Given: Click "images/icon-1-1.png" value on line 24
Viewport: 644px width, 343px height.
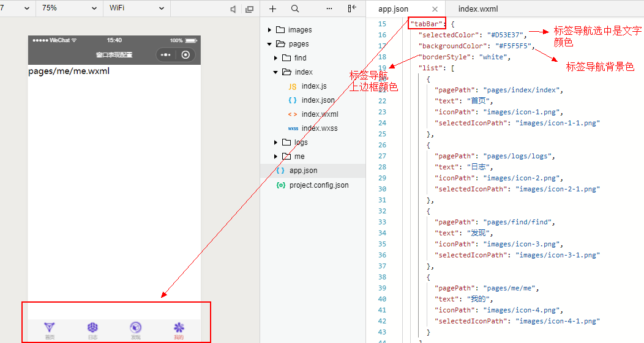Looking at the screenshot, I should pos(558,123).
